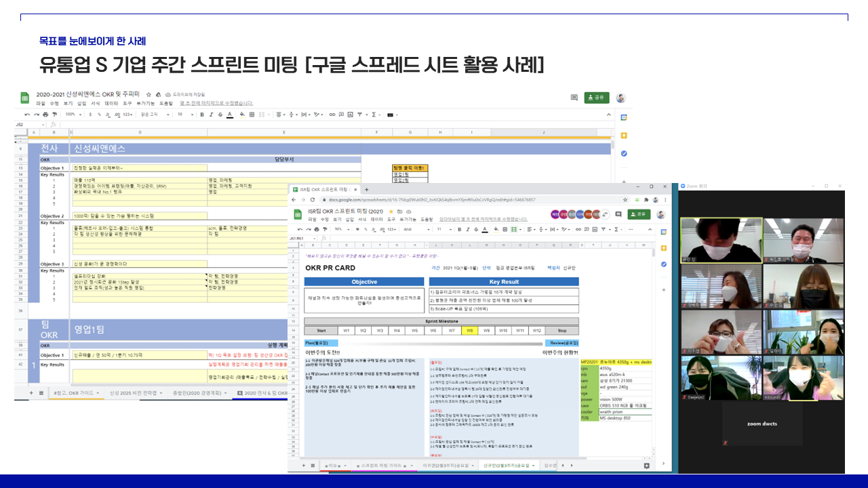868x488 pixels.
Task: Open 데이터 menu in ISR팀 sheet
Action: 377,219
